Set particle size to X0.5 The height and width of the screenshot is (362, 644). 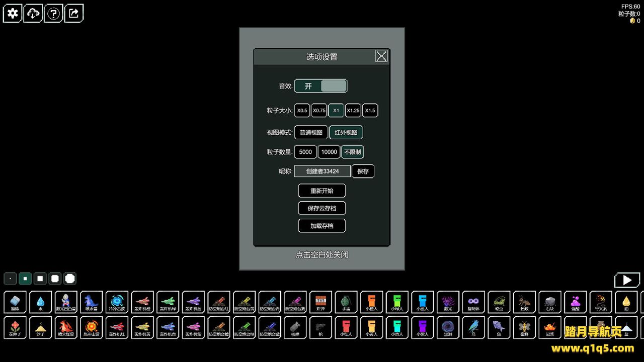[302, 111]
